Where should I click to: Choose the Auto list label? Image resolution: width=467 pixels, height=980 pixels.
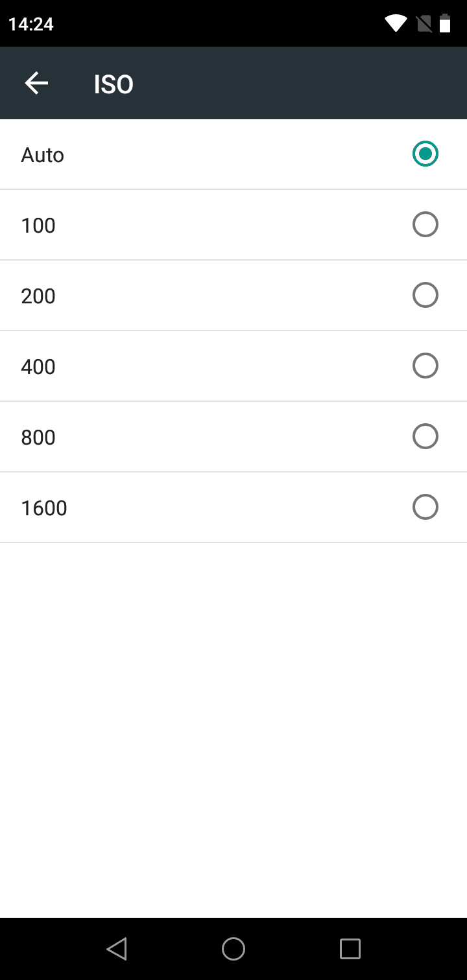click(43, 156)
